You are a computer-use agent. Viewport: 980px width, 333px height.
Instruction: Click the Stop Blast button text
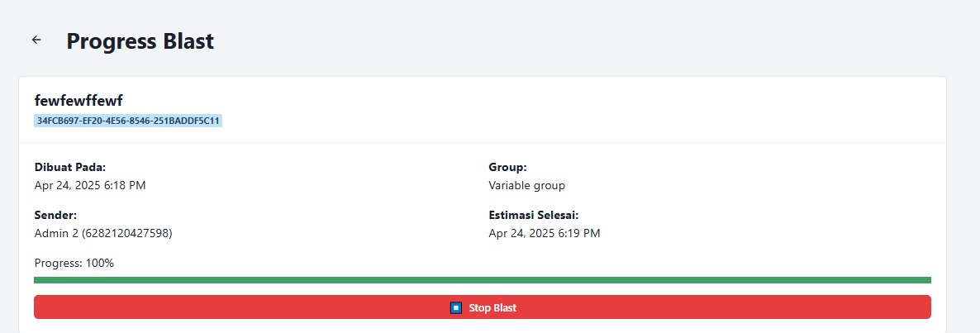coord(492,308)
